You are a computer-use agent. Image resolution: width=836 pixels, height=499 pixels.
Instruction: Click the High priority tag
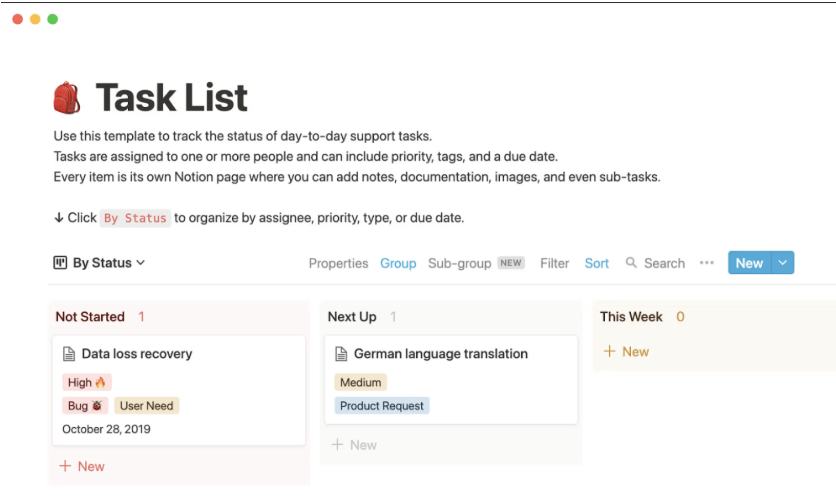[x=86, y=382]
